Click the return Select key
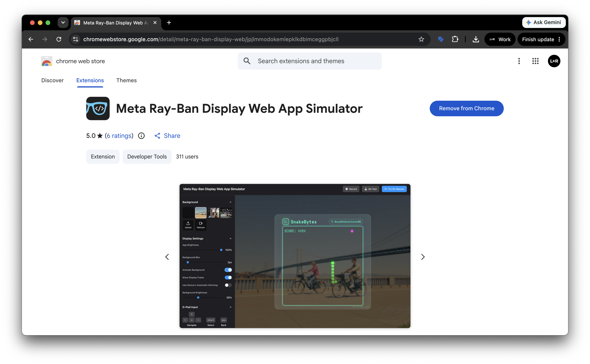 click(211, 320)
